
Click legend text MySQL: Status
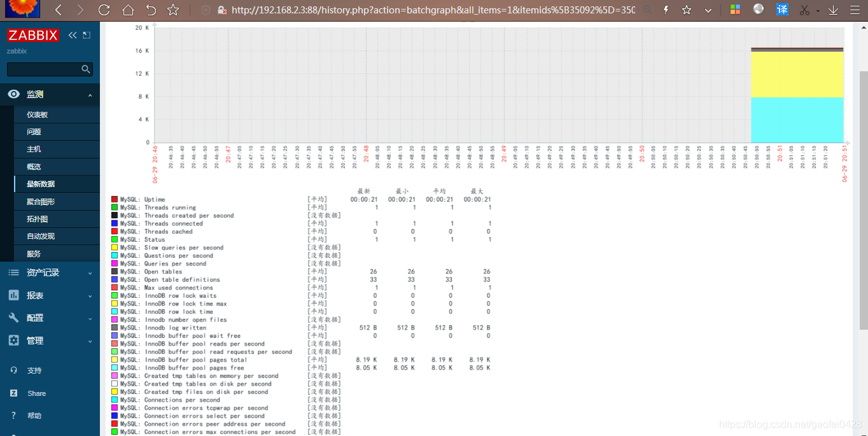pyautogui.click(x=143, y=240)
